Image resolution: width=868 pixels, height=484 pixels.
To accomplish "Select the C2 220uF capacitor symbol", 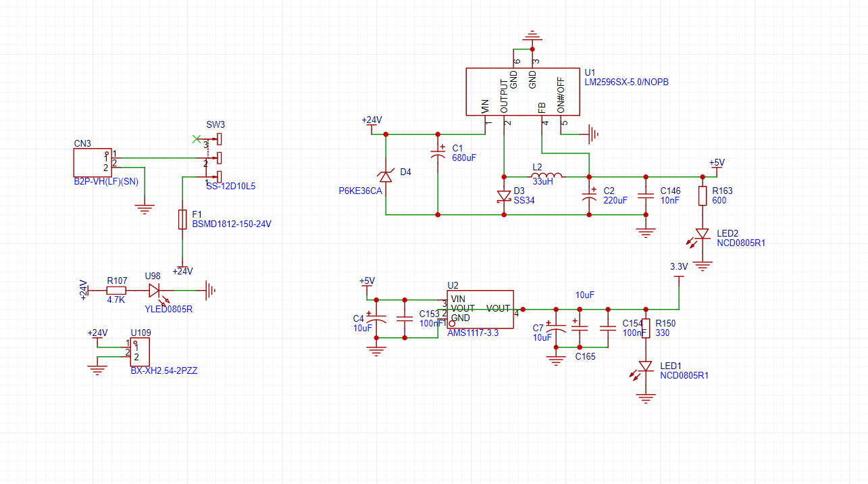I will click(589, 196).
